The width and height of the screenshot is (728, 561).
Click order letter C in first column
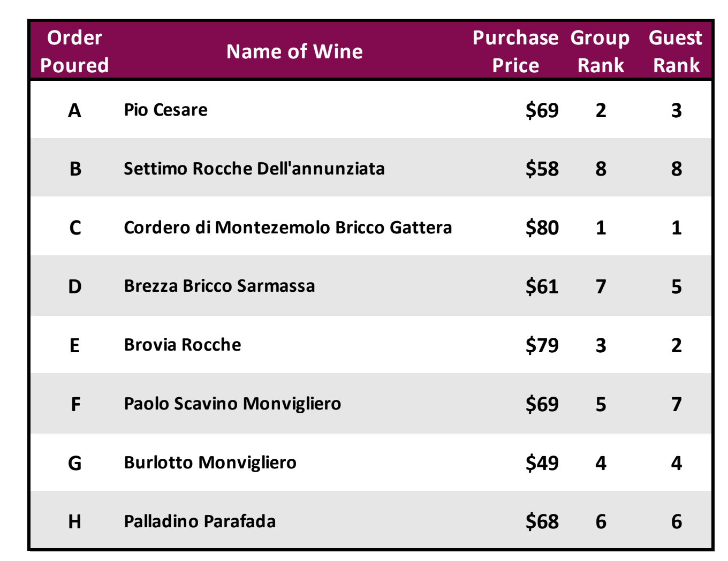75,228
